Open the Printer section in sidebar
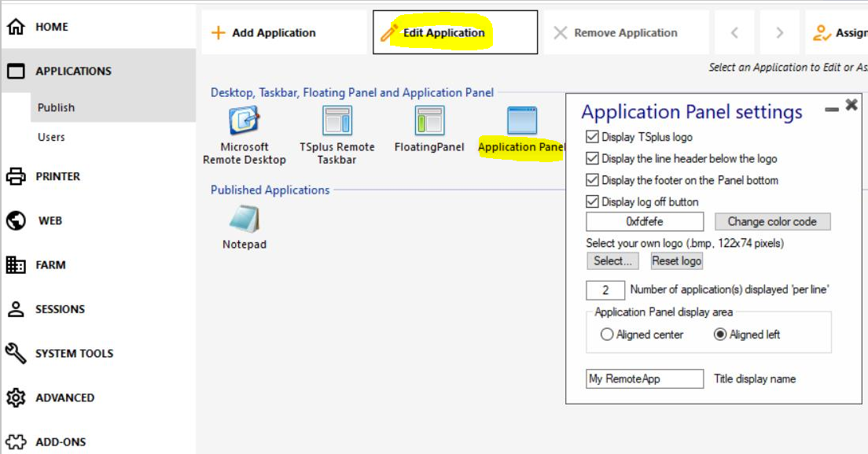868x454 pixels. [57, 176]
